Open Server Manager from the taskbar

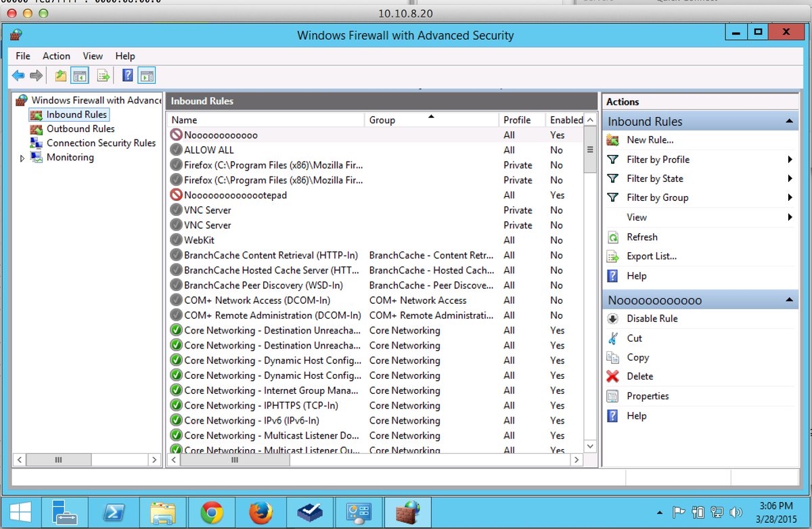pos(66,513)
